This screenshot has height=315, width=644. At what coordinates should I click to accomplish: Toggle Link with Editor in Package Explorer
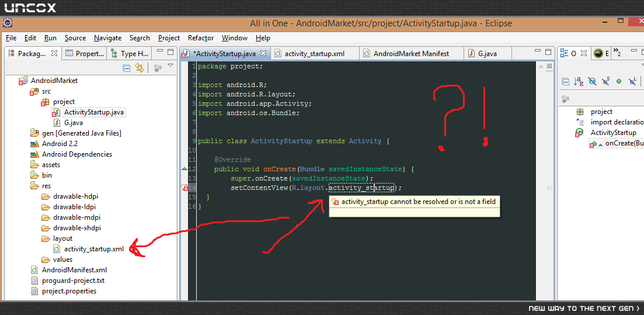(x=140, y=68)
